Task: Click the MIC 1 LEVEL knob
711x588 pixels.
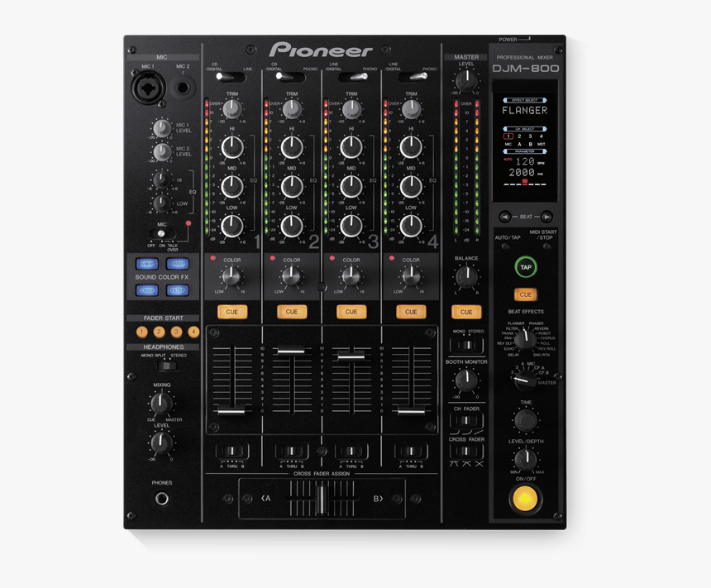Action: 162,128
